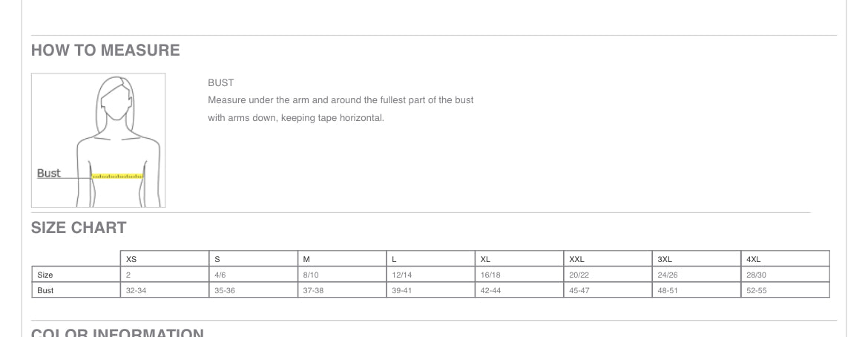The image size is (868, 337).
Task: Click the COLOR INFORMATION heading
Action: (x=117, y=333)
